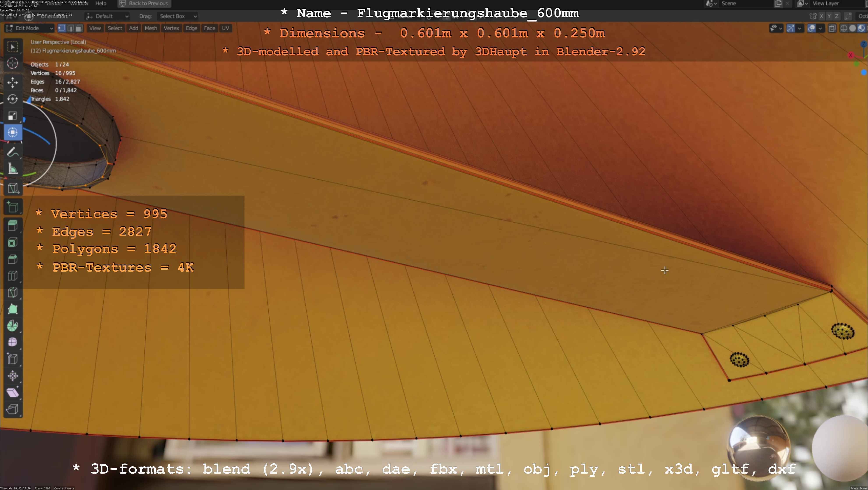Open the scene browse dropdown
This screenshot has height=490, width=868.
coord(711,3)
